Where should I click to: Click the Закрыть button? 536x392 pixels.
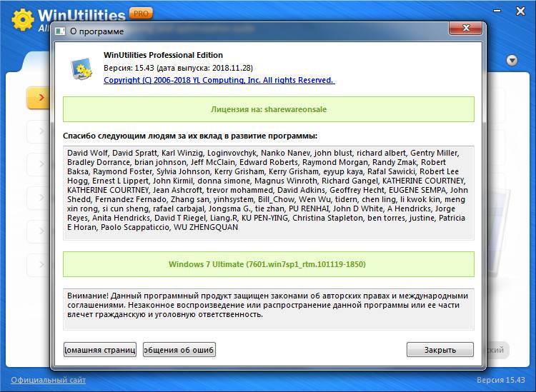click(440, 350)
